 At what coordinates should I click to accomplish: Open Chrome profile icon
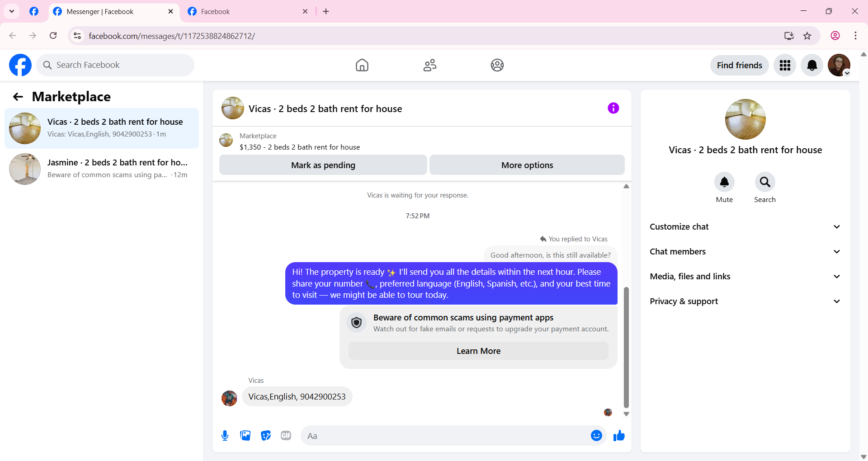click(835, 36)
